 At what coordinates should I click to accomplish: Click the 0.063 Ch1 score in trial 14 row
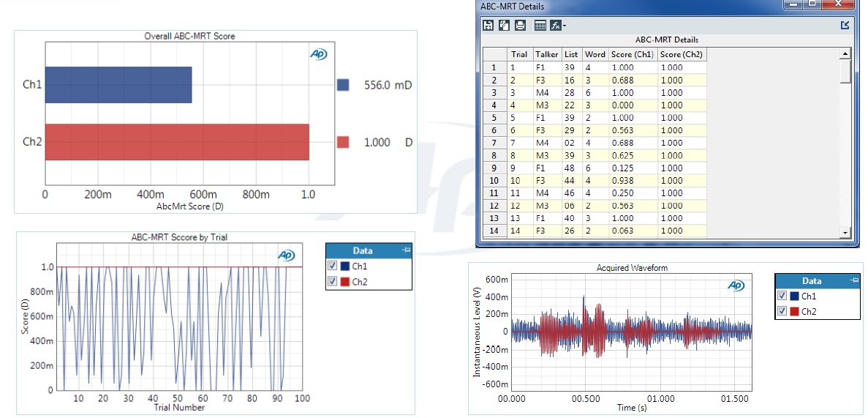click(x=633, y=231)
